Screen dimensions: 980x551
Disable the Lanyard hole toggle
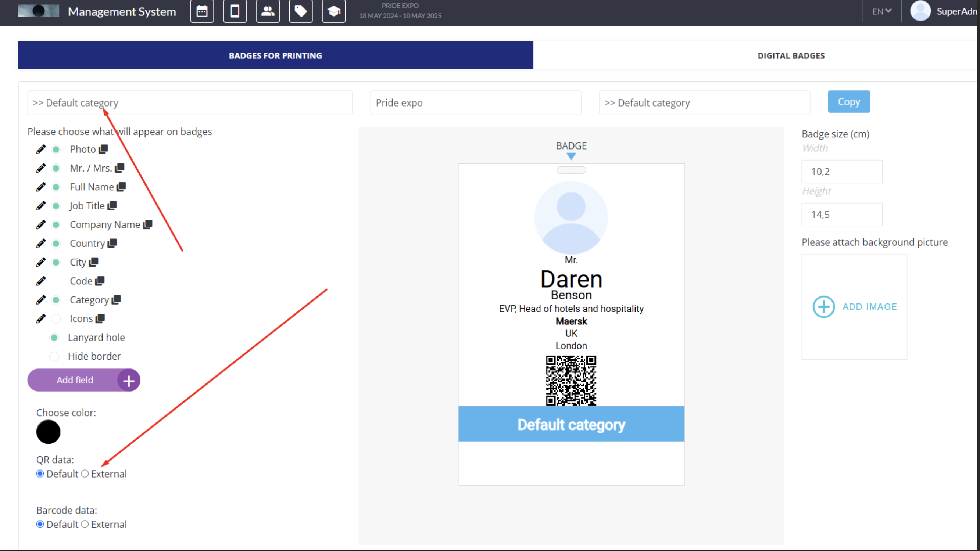point(54,337)
